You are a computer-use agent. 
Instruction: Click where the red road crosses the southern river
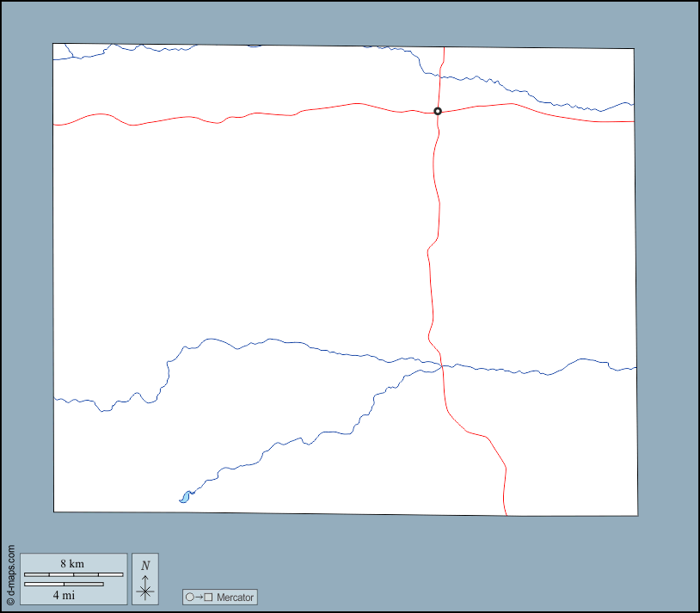click(442, 366)
